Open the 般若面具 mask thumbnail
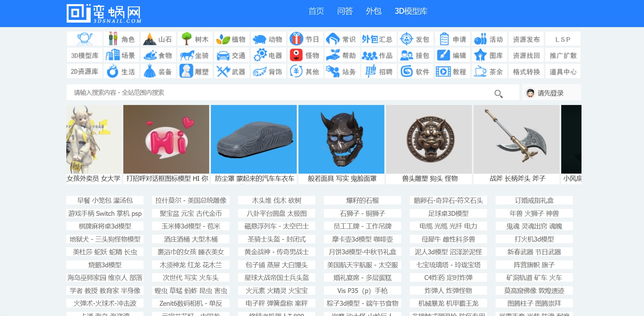Image resolution: width=644 pixels, height=316 pixels. click(341, 139)
